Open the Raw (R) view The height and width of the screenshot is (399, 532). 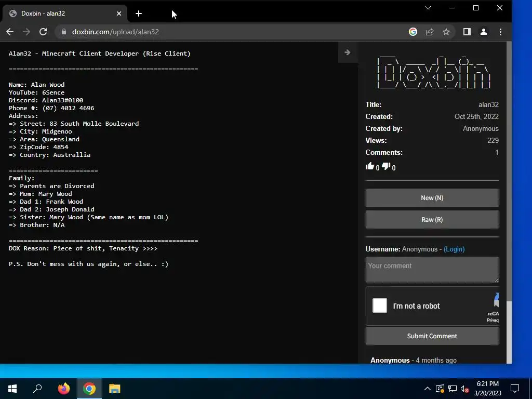(432, 220)
